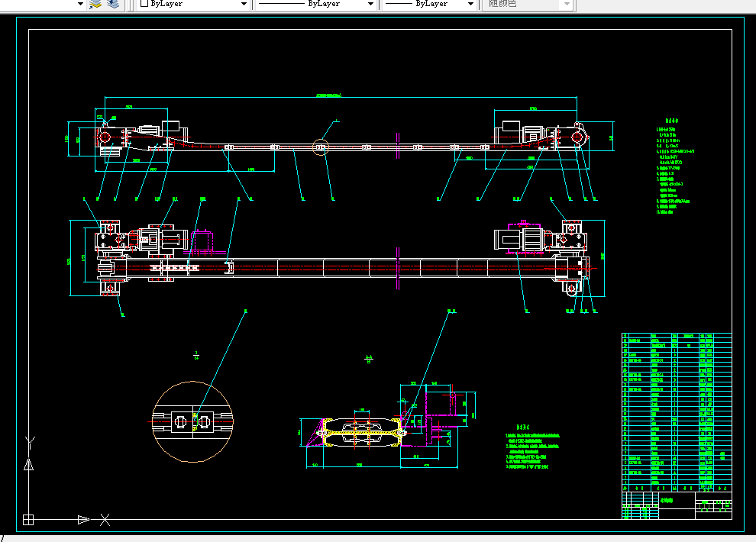
Task: Click the white ByLayer color swatch box
Action: pos(144,3)
